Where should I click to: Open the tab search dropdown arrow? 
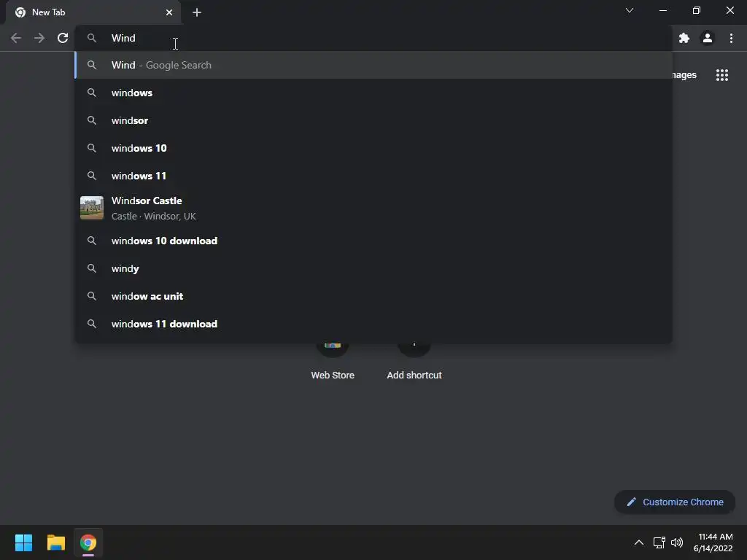630,10
